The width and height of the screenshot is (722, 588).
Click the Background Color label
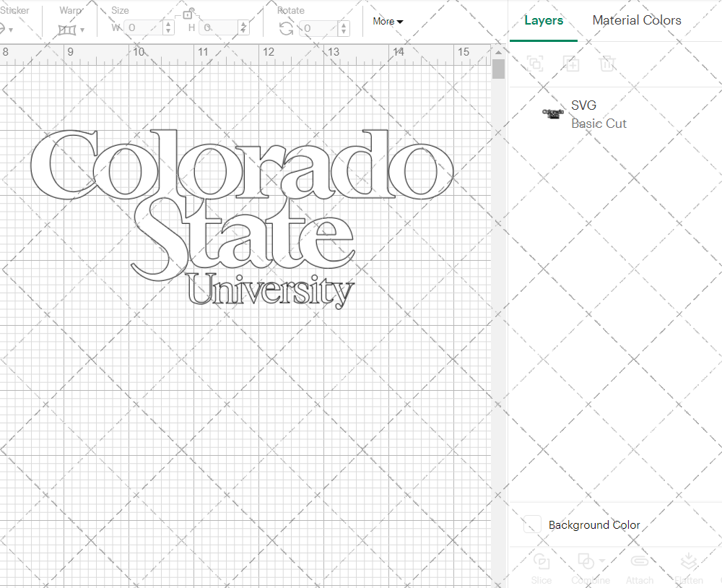594,525
